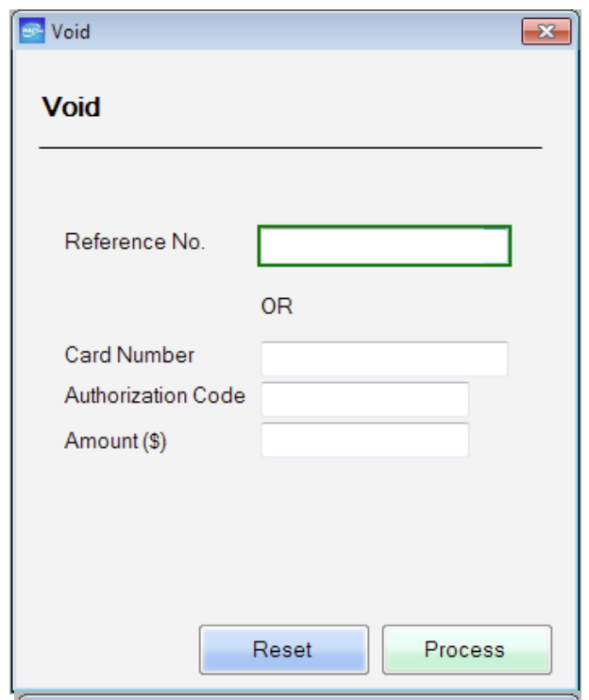The height and width of the screenshot is (700, 589).
Task: Click the bottom border of the window
Action: (x=294, y=692)
